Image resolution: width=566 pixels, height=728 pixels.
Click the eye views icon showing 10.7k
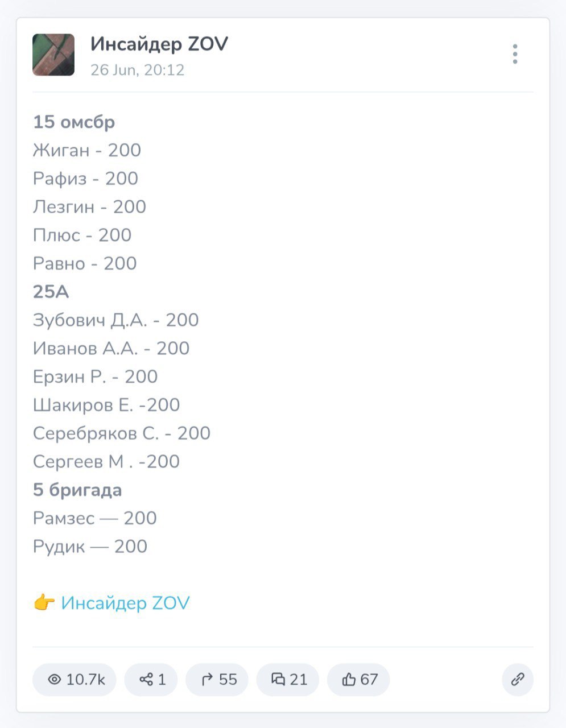tap(55, 679)
